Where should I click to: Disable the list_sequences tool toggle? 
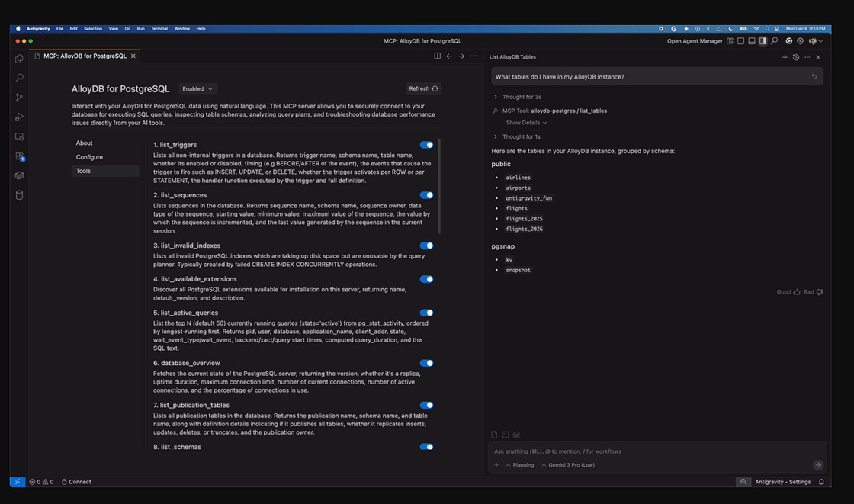point(426,195)
